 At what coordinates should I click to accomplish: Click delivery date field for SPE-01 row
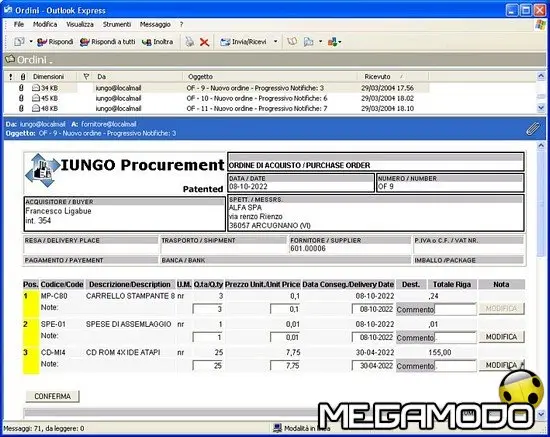373,337
